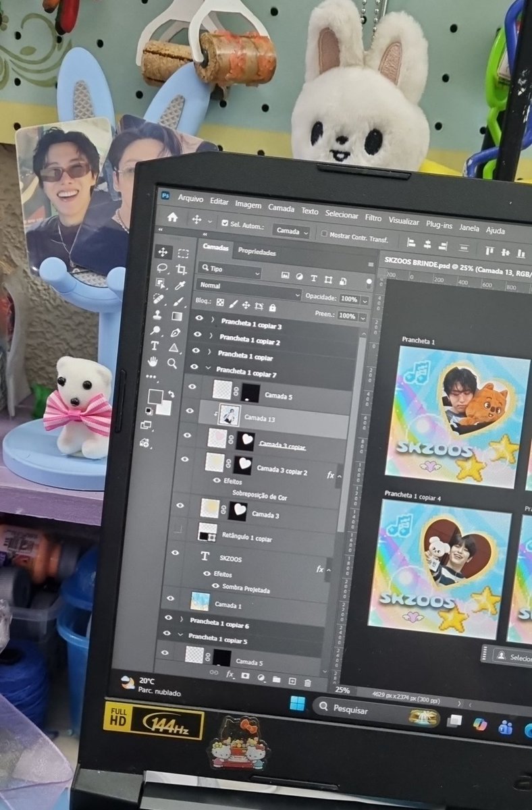Create a new group folder icon
The image size is (532, 810).
pos(276,679)
